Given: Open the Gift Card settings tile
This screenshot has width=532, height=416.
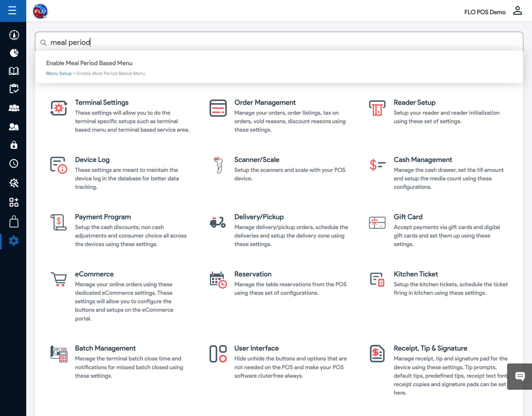Looking at the screenshot, I should (x=408, y=217).
